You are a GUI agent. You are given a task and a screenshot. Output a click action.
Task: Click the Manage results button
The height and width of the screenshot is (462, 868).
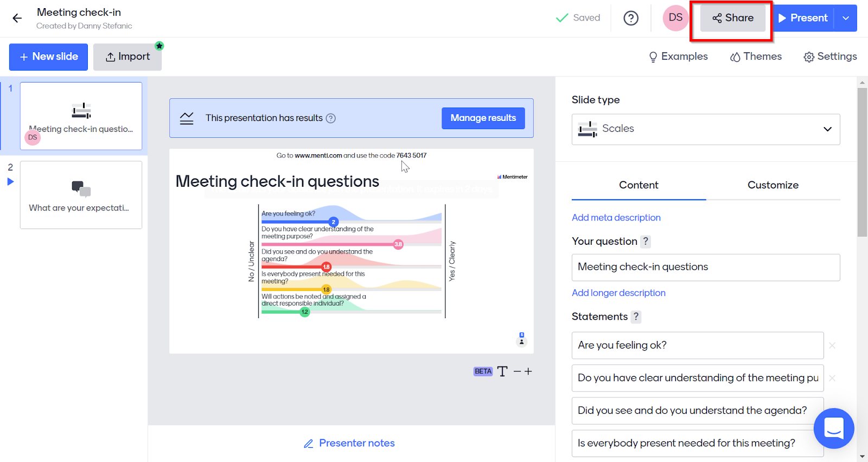pyautogui.click(x=483, y=118)
